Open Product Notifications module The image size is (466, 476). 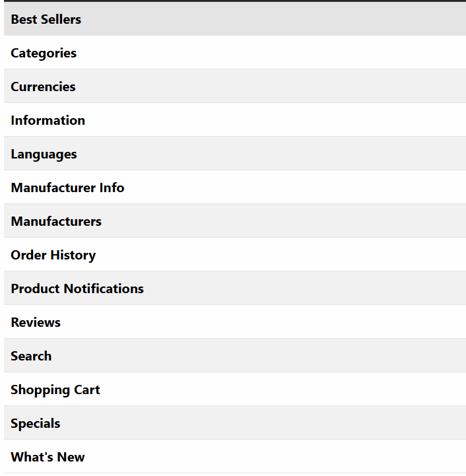point(235,289)
